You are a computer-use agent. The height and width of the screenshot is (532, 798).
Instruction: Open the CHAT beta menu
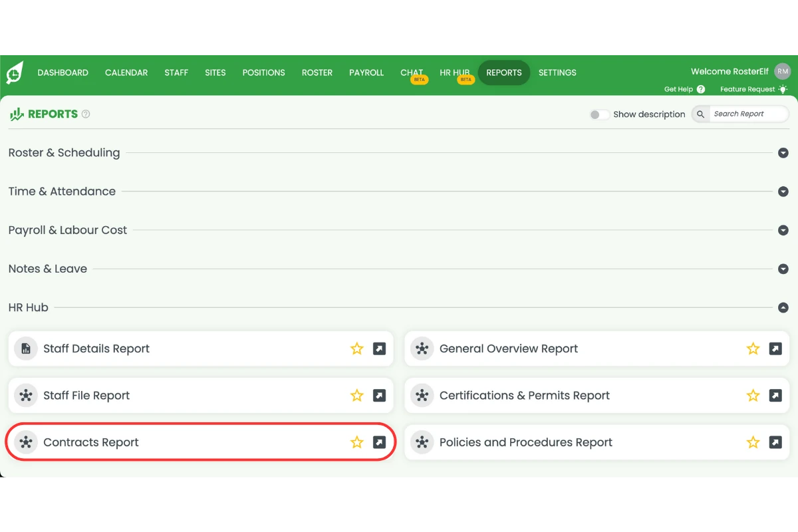tap(412, 73)
